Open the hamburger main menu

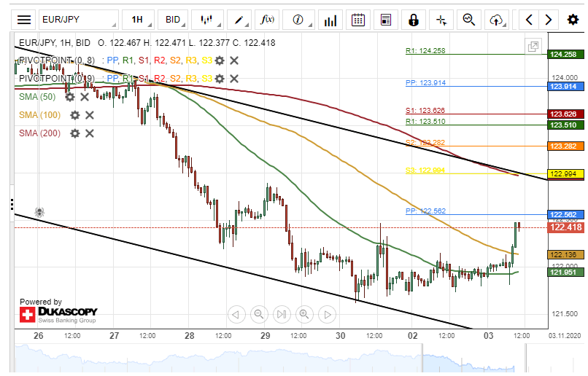(x=23, y=20)
